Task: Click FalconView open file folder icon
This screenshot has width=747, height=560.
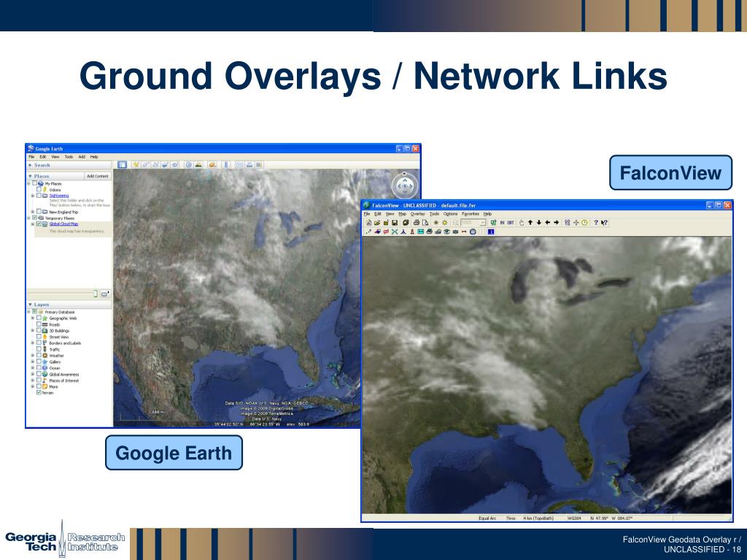Action: [377, 222]
